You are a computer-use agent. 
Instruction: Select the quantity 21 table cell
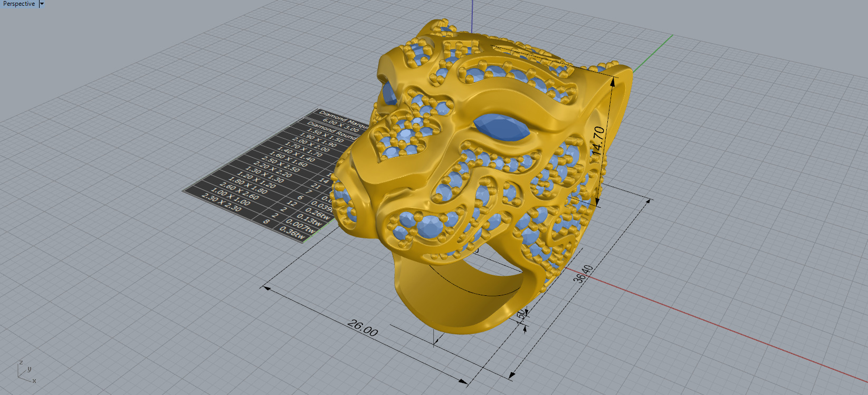point(316,186)
